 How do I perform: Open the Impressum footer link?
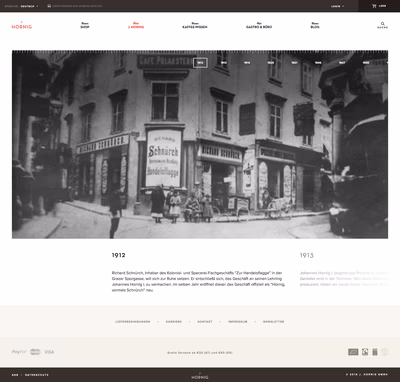coord(238,322)
